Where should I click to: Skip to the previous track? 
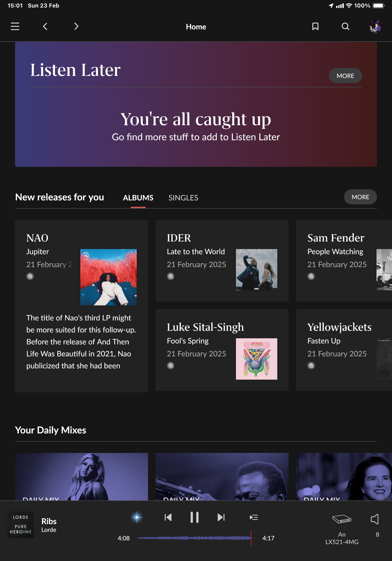[168, 517]
